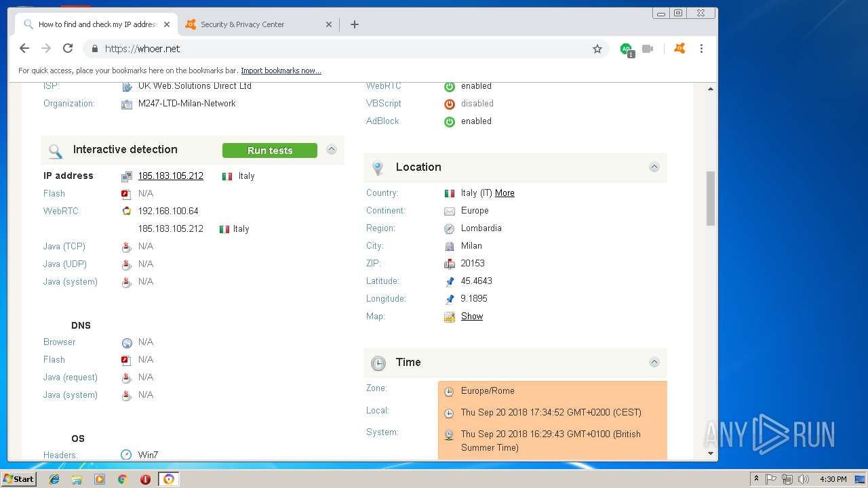Open the Avast extension icon in toolbar
This screenshot has height=488, width=868.
pos(679,48)
